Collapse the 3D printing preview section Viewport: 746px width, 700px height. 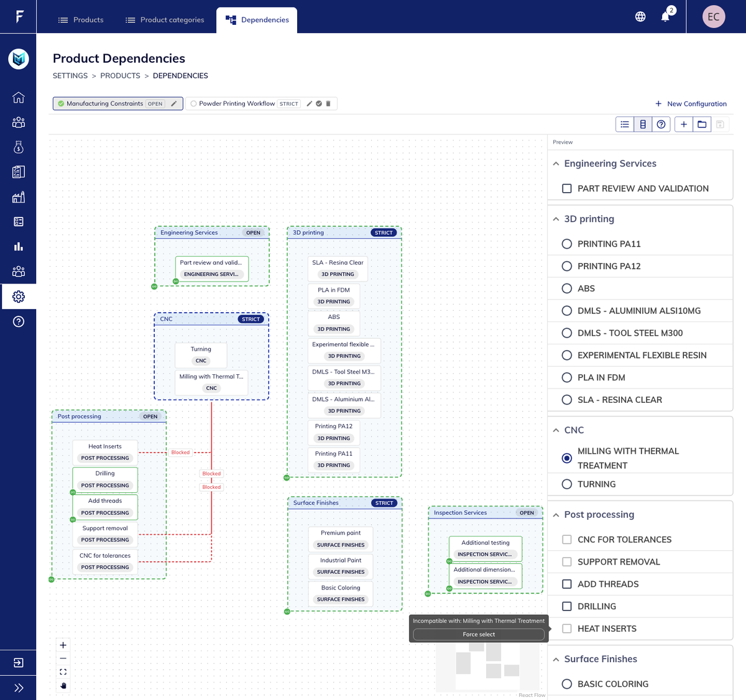[x=556, y=219]
